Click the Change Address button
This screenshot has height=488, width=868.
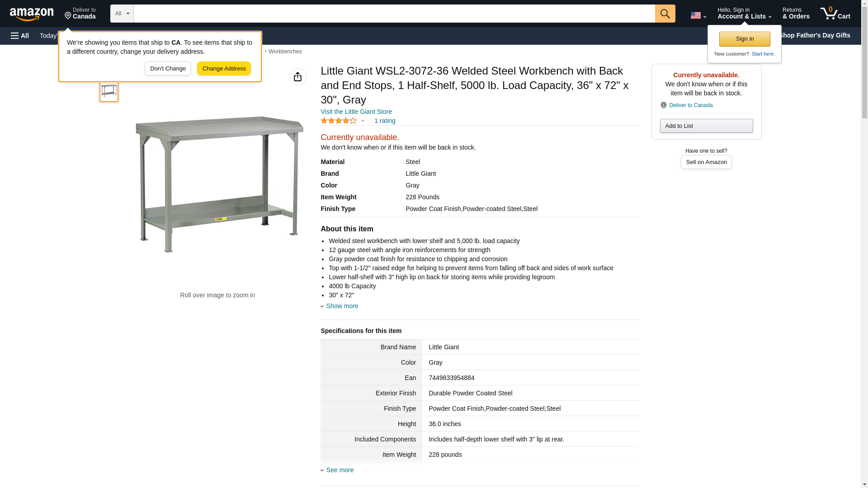[x=224, y=69]
